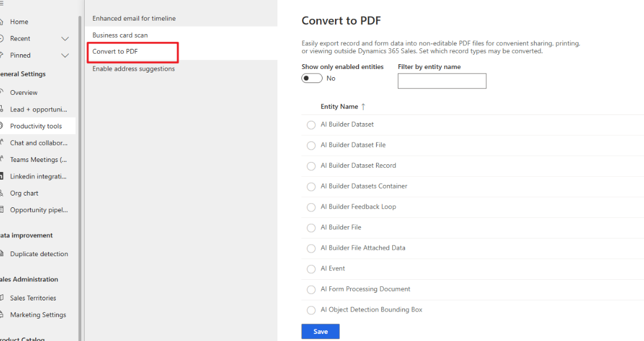Screen dimensions: 644x341
Task: Expand the Pinned chevron
Action: 65,55
